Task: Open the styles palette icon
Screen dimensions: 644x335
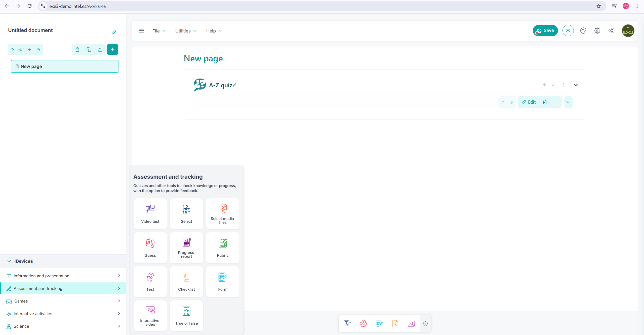Action: click(583, 31)
